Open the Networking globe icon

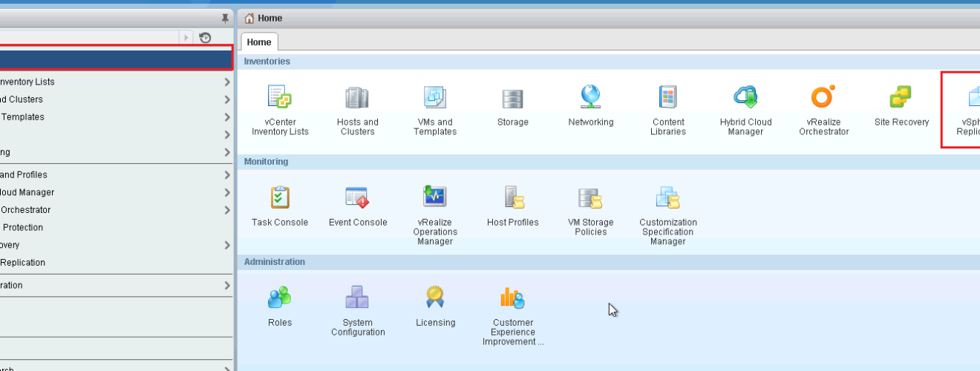tap(590, 96)
